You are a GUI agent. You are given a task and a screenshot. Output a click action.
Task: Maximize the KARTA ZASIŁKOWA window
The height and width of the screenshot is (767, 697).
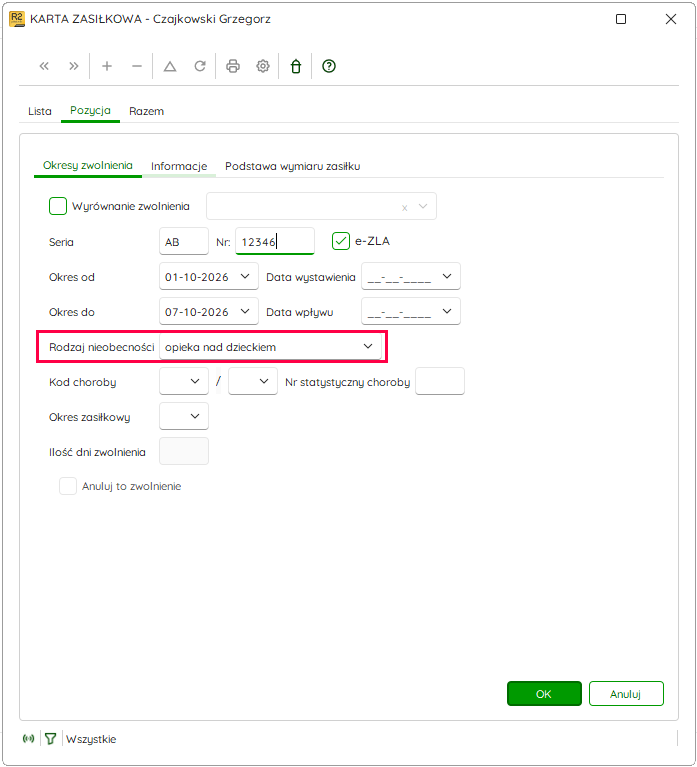621,19
